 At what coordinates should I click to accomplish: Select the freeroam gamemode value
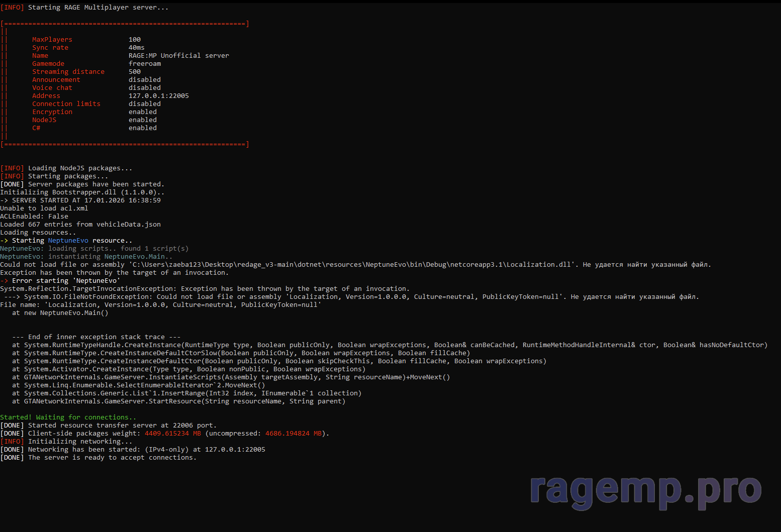coord(145,64)
